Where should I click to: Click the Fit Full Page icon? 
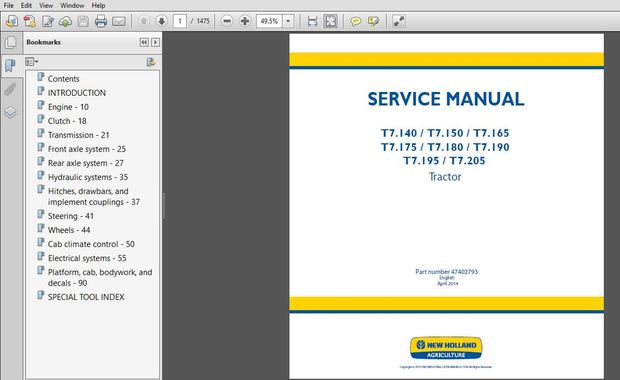pos(331,21)
